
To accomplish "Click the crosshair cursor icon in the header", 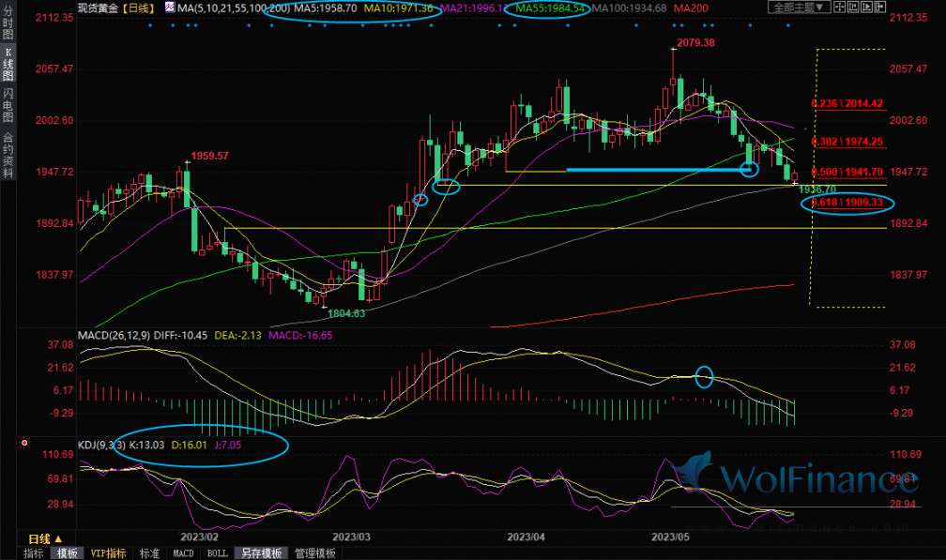I will (x=839, y=8).
